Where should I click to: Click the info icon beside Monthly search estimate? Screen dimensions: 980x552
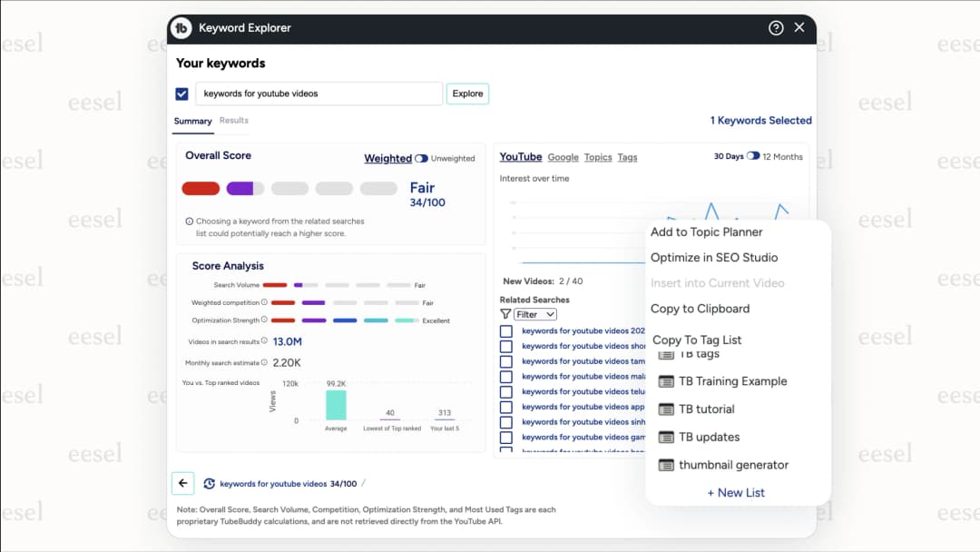click(264, 362)
